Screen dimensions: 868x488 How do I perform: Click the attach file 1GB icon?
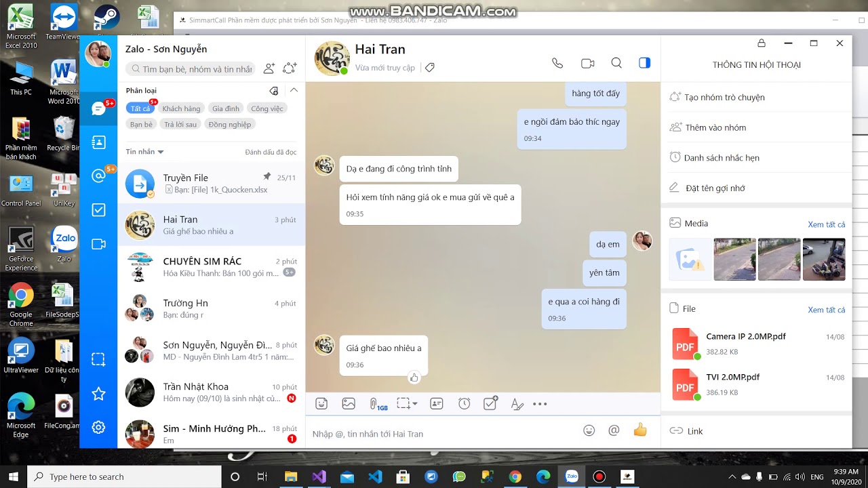pos(378,405)
